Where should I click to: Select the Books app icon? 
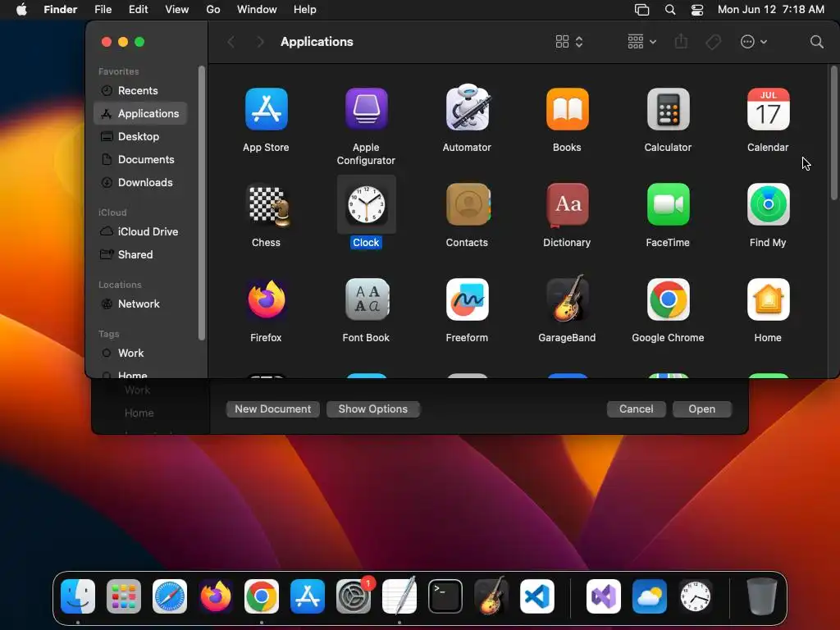[x=568, y=109]
